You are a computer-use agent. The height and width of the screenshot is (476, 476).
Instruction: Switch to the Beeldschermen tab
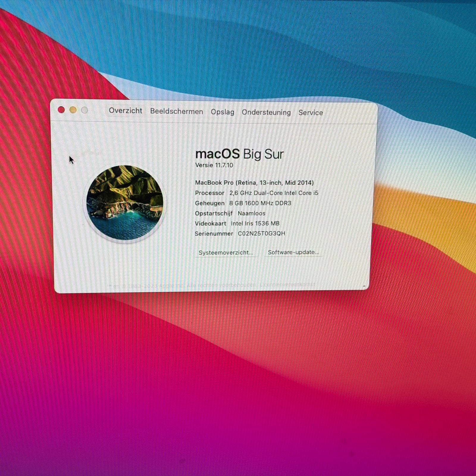176,111
